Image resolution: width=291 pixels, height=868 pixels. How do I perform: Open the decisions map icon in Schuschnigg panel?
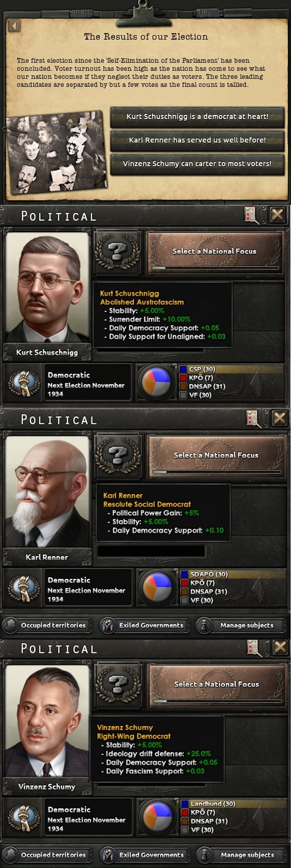[x=252, y=216]
